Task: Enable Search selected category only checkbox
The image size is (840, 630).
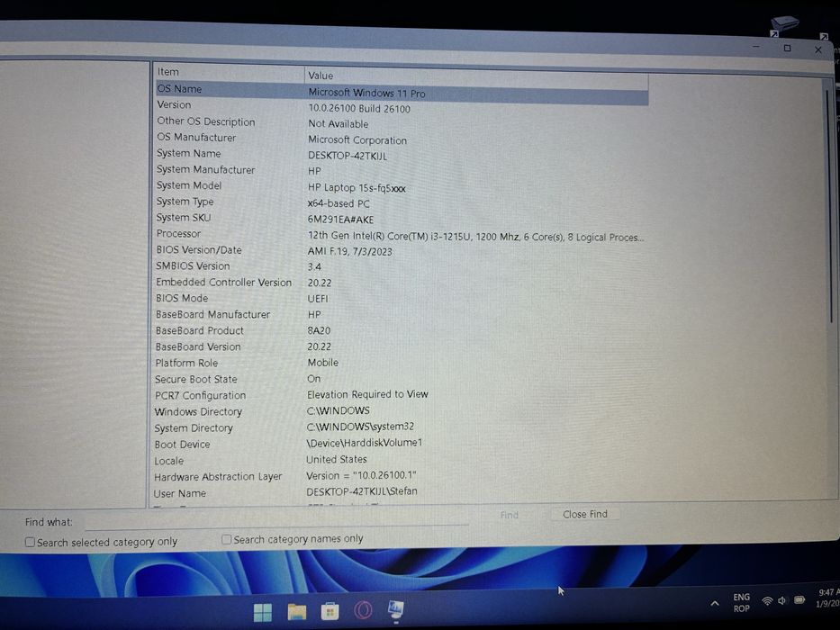Action: pyautogui.click(x=30, y=542)
